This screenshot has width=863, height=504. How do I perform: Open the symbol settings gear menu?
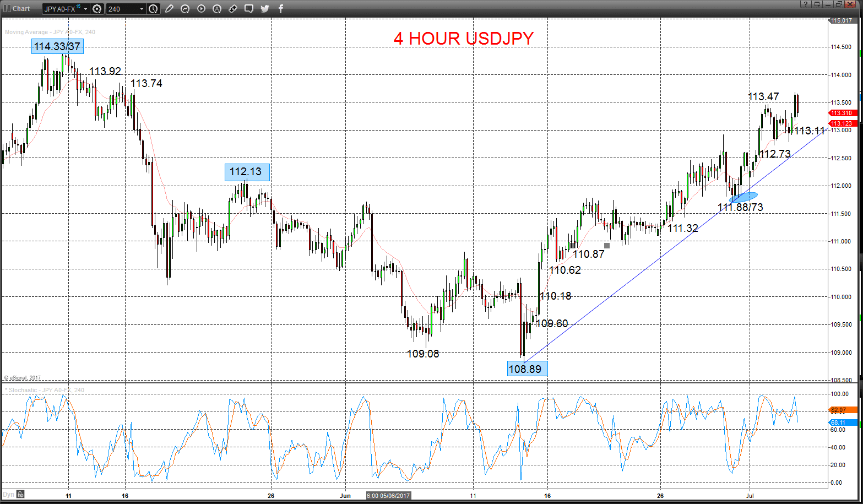(x=97, y=9)
